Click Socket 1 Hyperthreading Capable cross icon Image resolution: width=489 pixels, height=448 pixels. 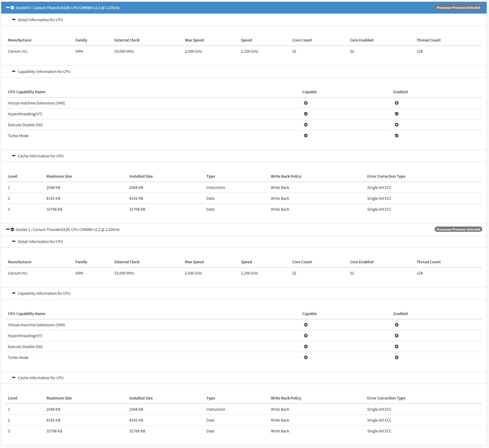pos(306,336)
